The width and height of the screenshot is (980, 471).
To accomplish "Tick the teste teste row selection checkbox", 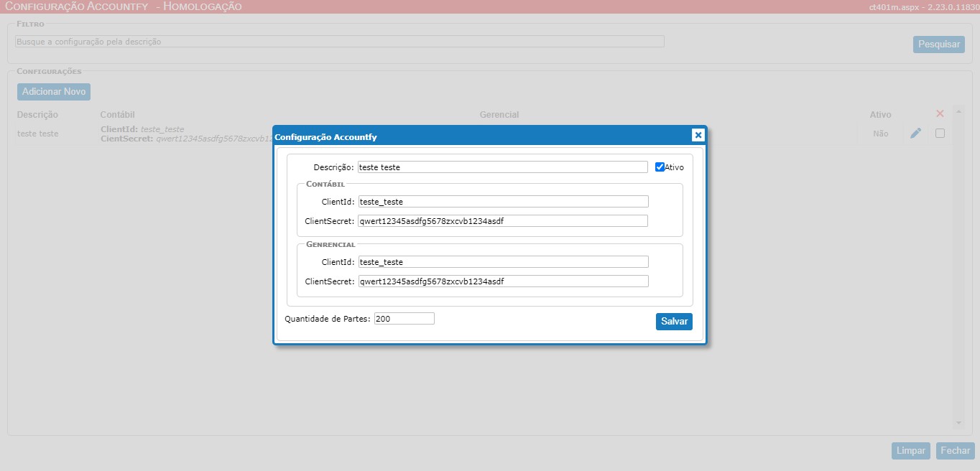I will click(x=940, y=134).
